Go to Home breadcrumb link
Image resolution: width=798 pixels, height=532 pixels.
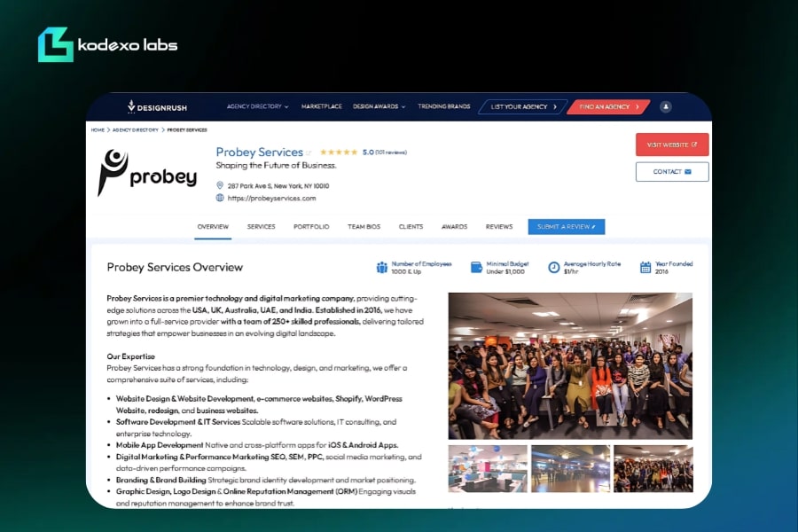point(98,130)
